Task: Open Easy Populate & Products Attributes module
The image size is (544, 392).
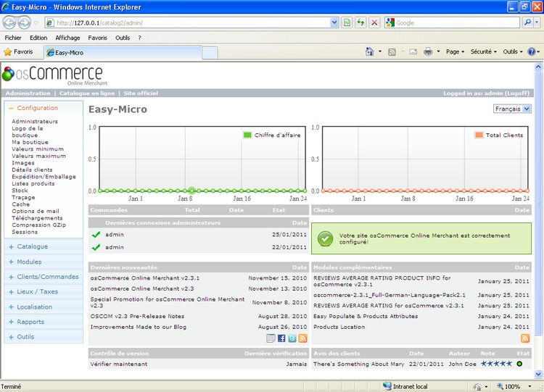Action: tap(366, 316)
